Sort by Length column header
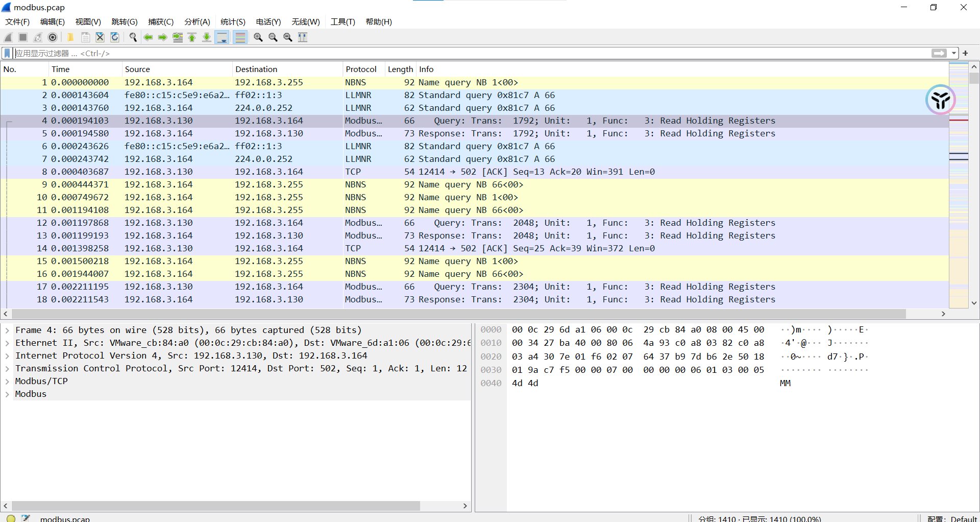980x522 pixels. tap(401, 69)
